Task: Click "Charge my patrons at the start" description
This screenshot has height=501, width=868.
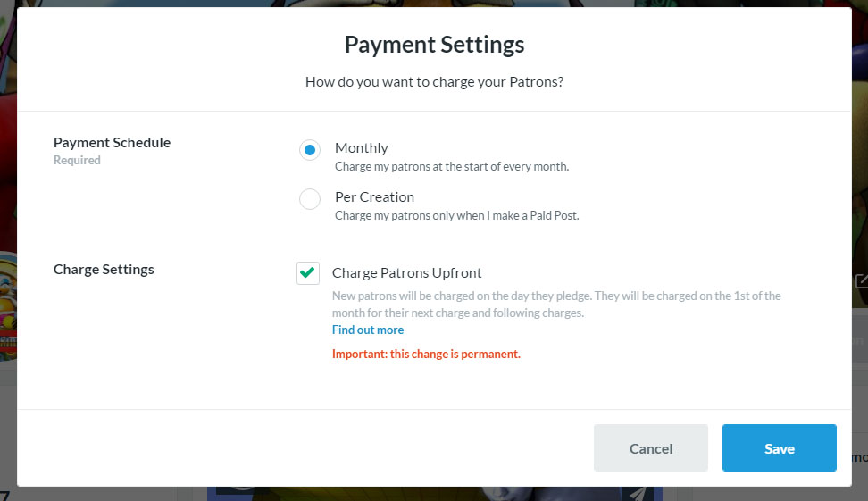Action: tap(451, 166)
